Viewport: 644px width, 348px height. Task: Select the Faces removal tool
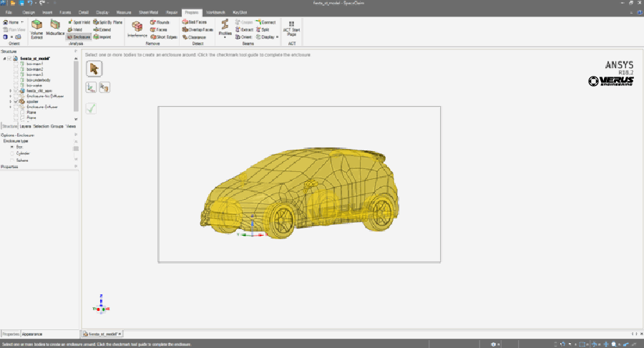[159, 29]
